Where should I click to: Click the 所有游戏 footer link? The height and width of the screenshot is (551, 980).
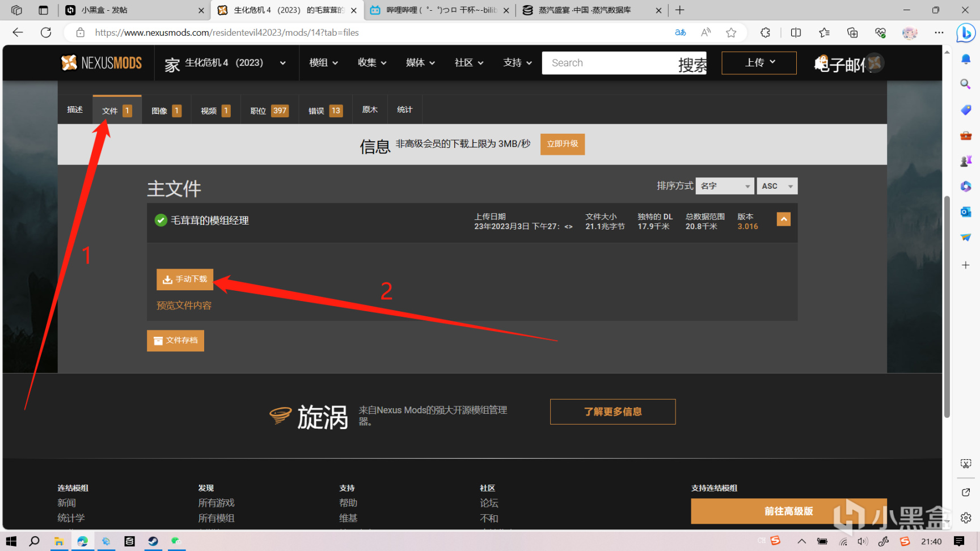(x=216, y=503)
